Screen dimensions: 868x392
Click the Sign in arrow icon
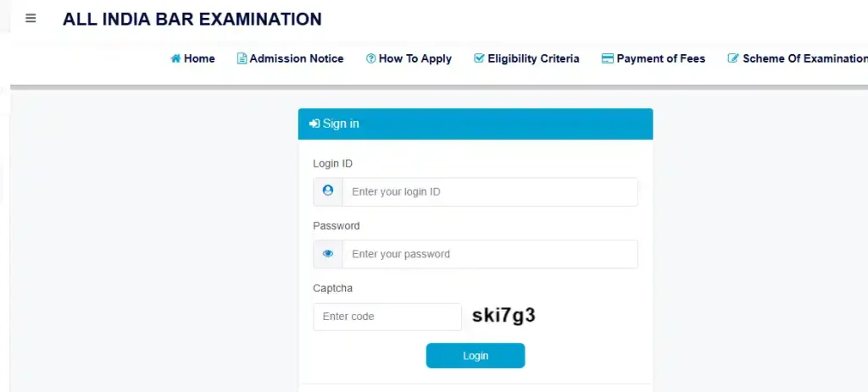point(314,124)
